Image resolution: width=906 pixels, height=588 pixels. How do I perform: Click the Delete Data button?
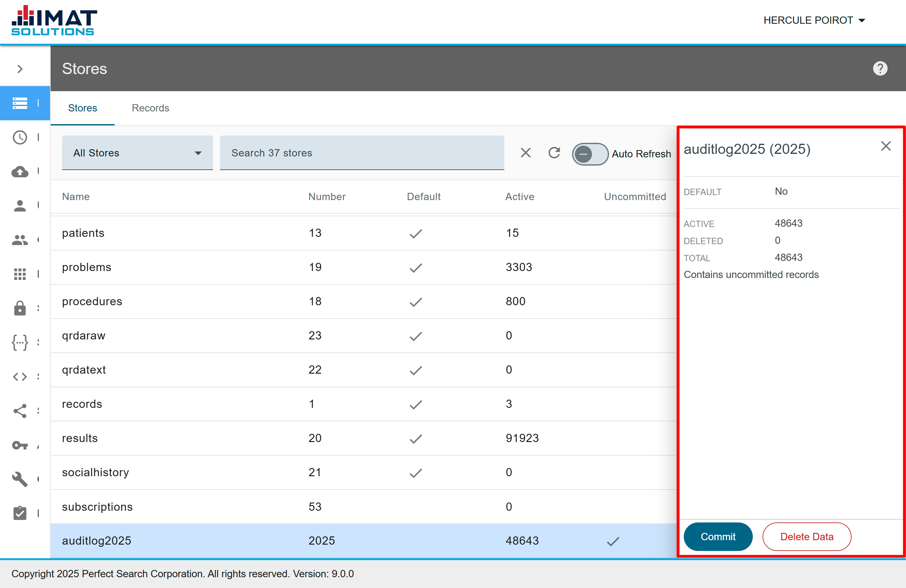806,536
